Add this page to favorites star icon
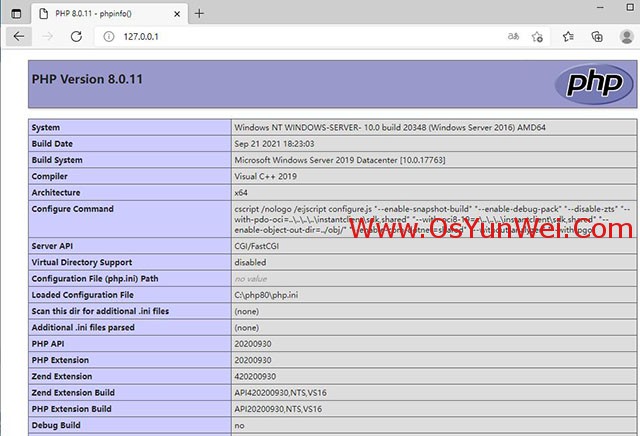640x436 pixels. tap(537, 37)
